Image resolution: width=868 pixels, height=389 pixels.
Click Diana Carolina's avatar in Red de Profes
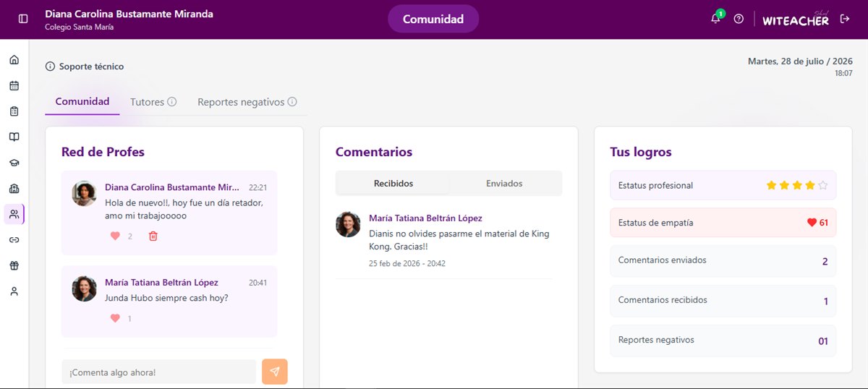pyautogui.click(x=84, y=194)
